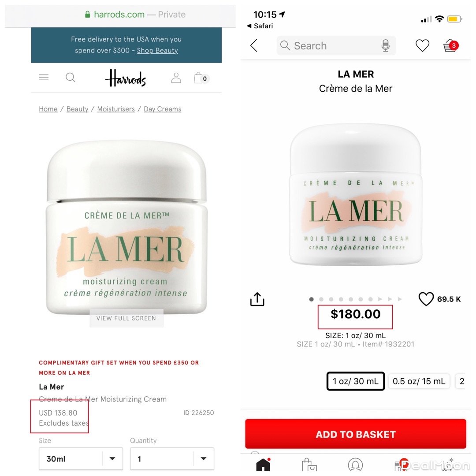Open the Moisturisers breadcrumb link
This screenshot has width=476, height=476.
[116, 109]
